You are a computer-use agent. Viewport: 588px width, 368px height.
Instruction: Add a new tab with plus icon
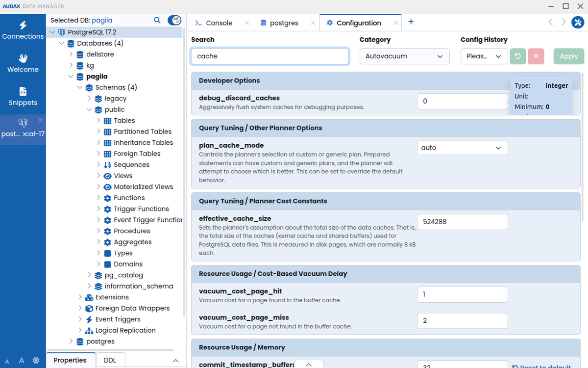tap(411, 22)
